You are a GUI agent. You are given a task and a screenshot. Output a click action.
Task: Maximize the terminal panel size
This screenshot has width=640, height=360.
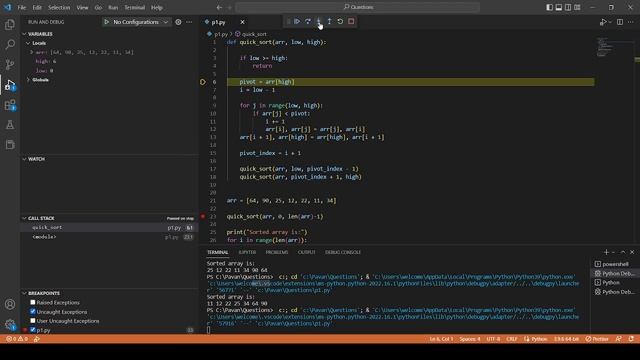tap(623, 252)
